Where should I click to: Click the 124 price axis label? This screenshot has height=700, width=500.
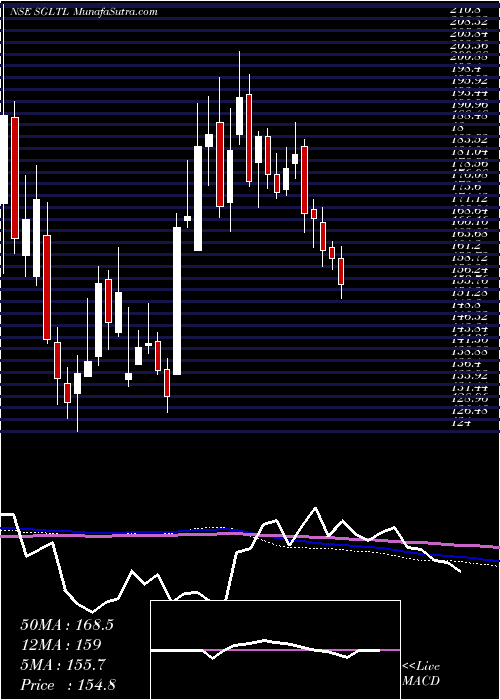pyautogui.click(x=461, y=424)
